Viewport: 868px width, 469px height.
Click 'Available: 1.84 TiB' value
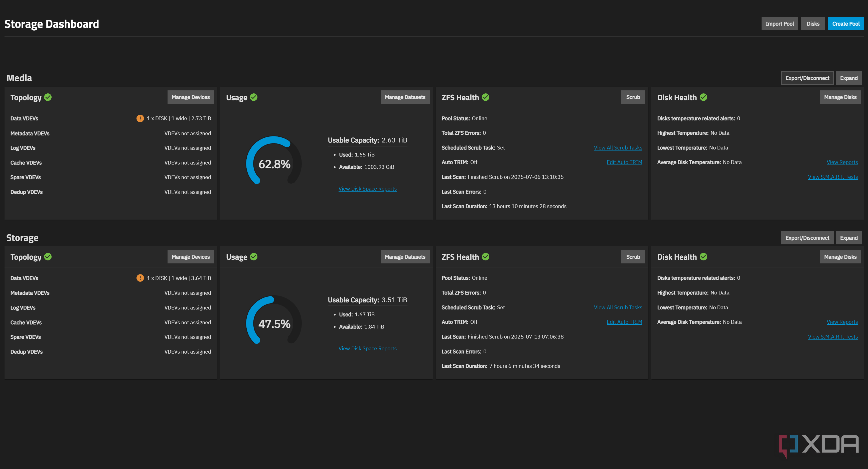(362, 327)
